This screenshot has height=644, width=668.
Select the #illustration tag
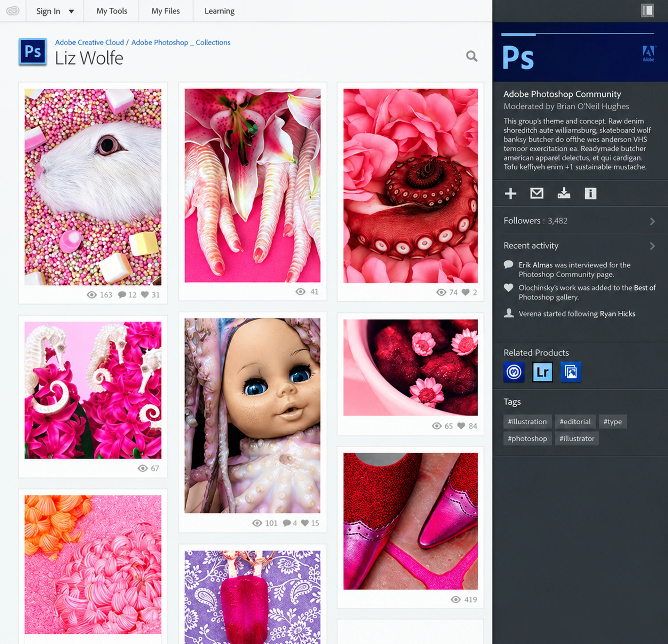click(x=527, y=421)
